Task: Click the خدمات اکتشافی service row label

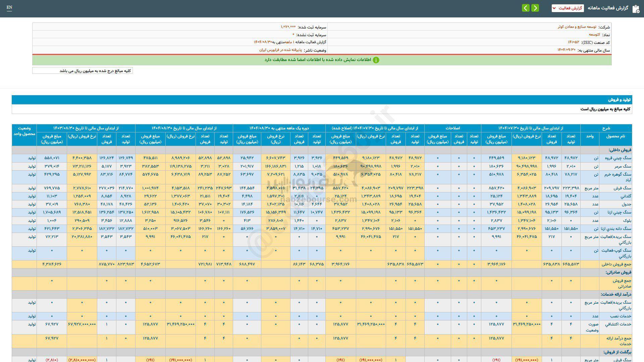Action: click(x=618, y=324)
